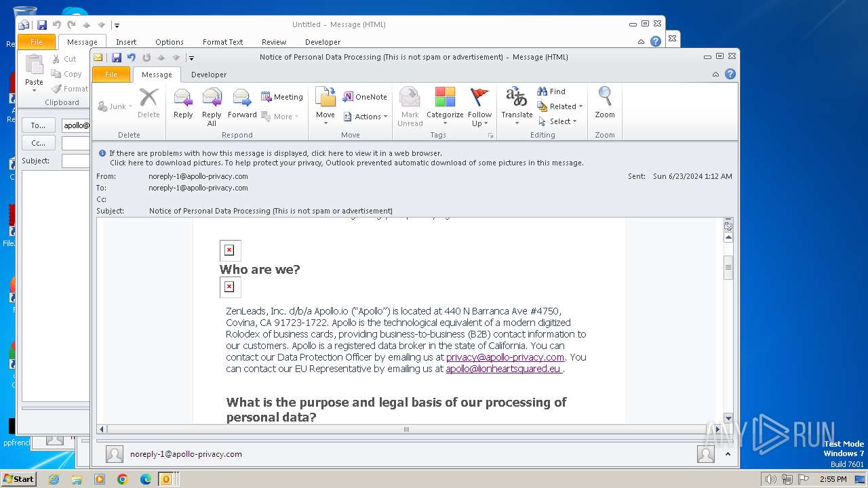Click blocked image below Who are we

click(230, 287)
